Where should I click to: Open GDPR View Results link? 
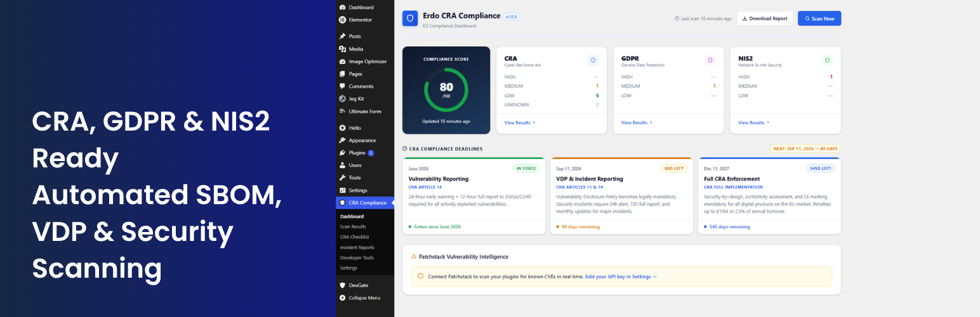[x=637, y=122]
